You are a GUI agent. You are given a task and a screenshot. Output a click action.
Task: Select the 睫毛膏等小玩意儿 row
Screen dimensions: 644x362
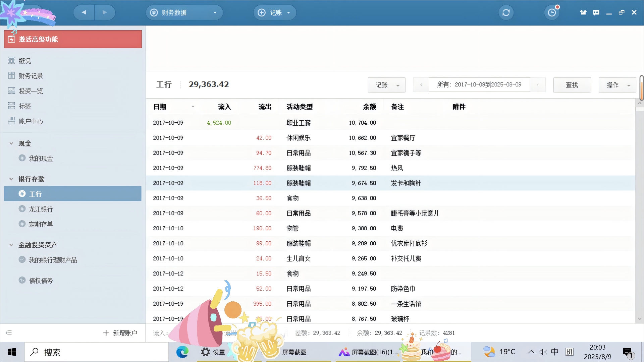[x=390, y=213]
